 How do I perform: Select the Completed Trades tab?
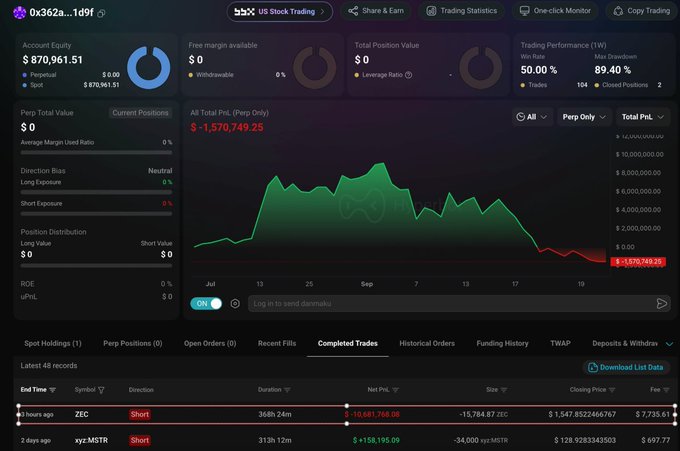[348, 343]
